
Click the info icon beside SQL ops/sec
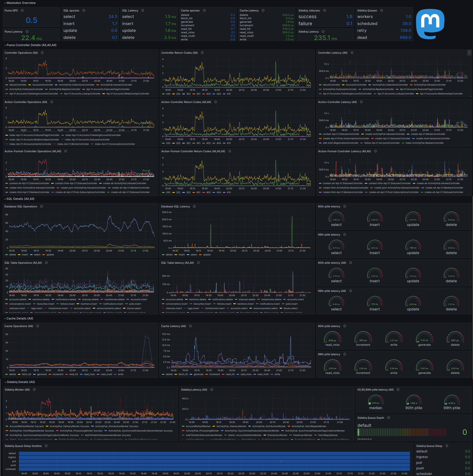coord(84,10)
